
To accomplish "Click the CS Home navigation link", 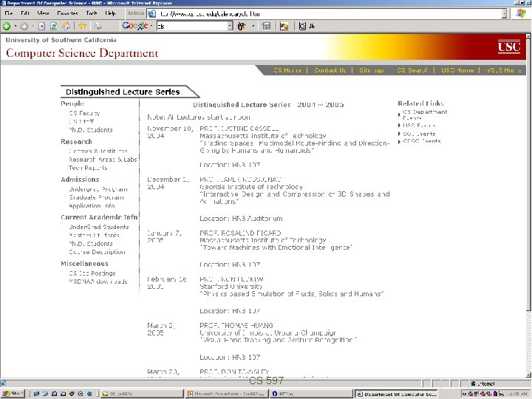I will click(x=287, y=70).
